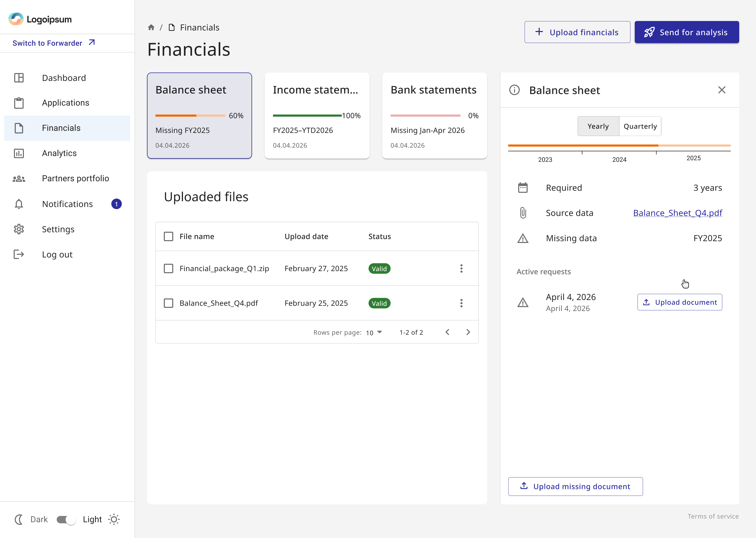Select the Bank statements card
The image size is (756, 538).
(435, 116)
